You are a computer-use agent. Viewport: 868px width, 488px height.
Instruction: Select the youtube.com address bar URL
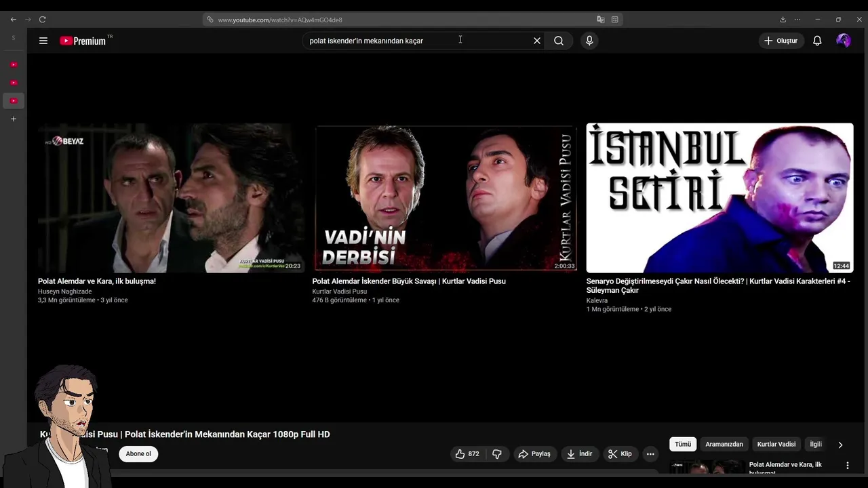click(280, 20)
